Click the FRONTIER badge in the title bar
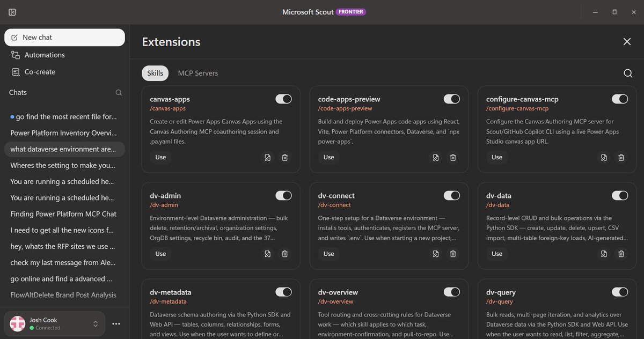The image size is (644, 339). click(351, 12)
